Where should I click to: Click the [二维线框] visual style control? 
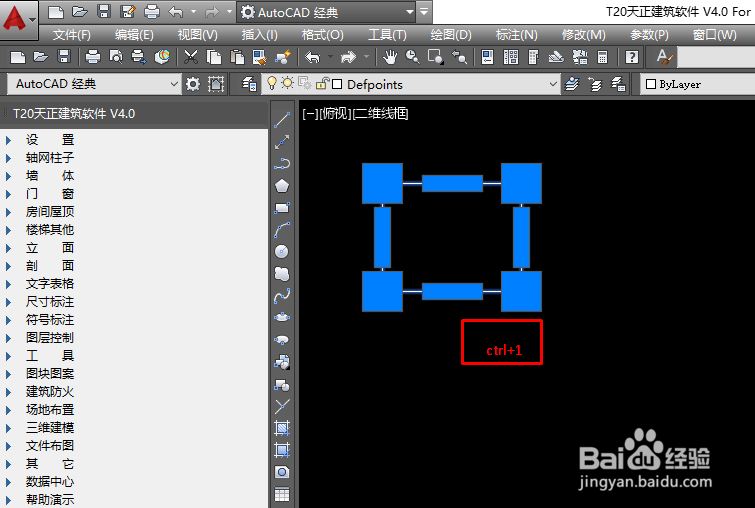point(380,114)
